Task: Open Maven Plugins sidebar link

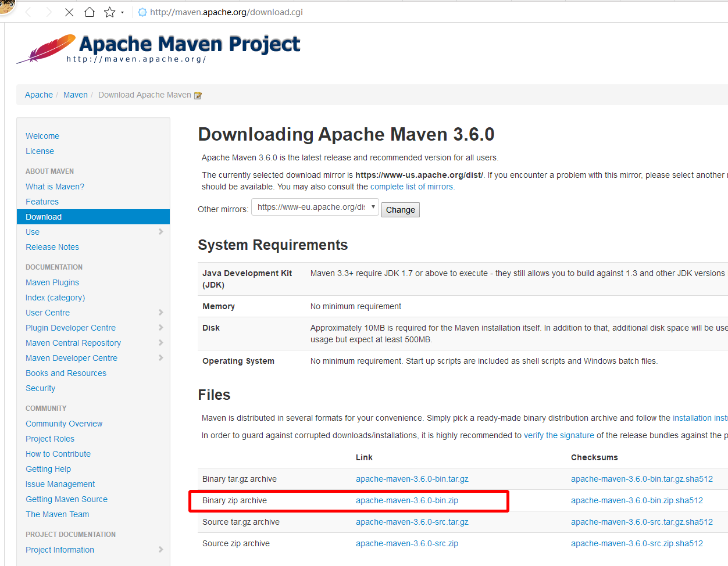Action: [52, 282]
